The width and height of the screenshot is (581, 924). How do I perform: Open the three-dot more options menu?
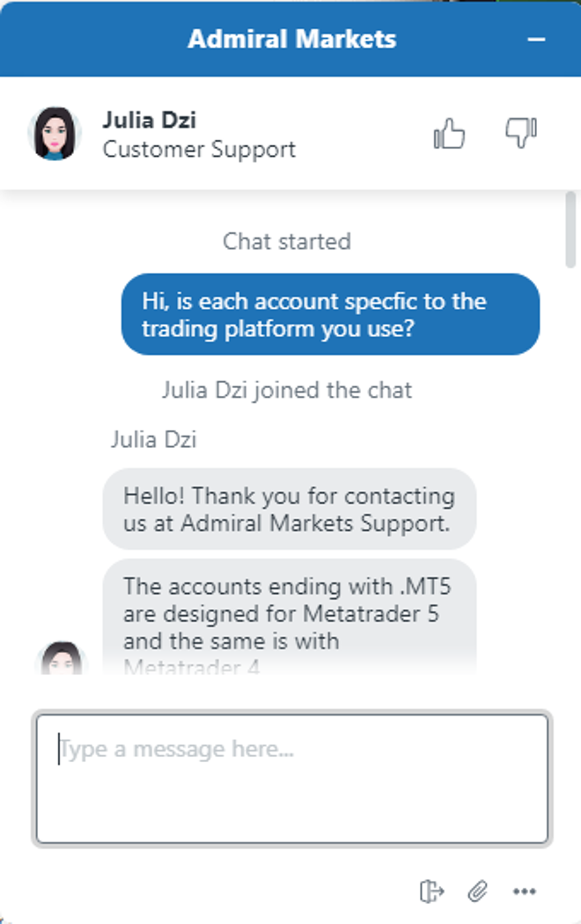pos(525,891)
